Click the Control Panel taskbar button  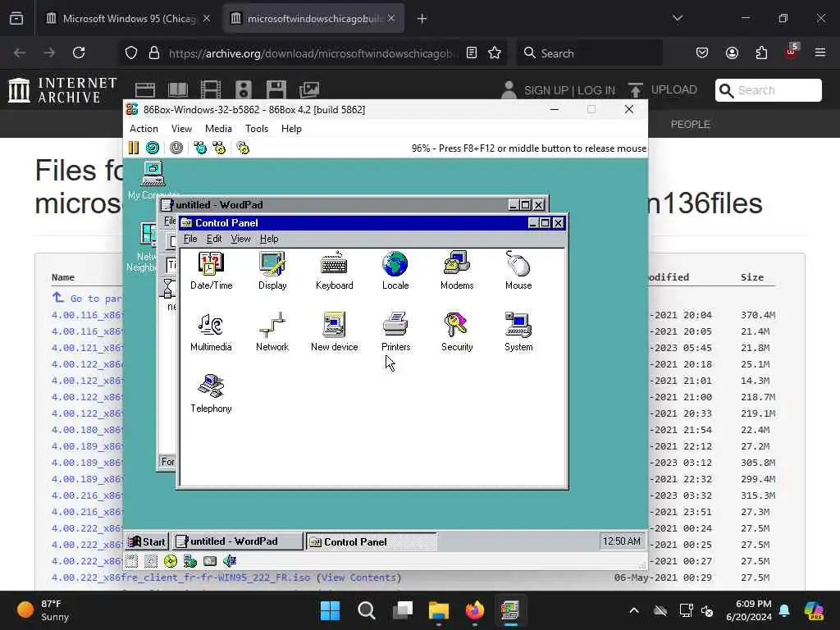tap(372, 541)
